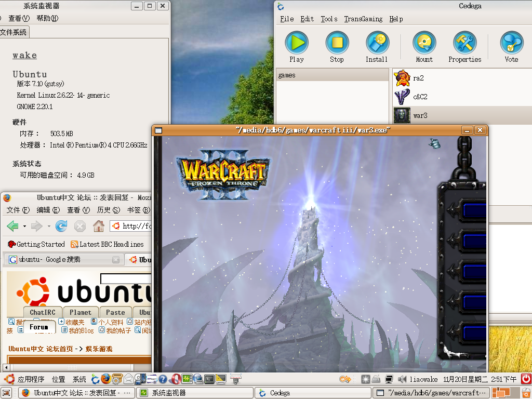Click the red power quit button

click(x=526, y=379)
